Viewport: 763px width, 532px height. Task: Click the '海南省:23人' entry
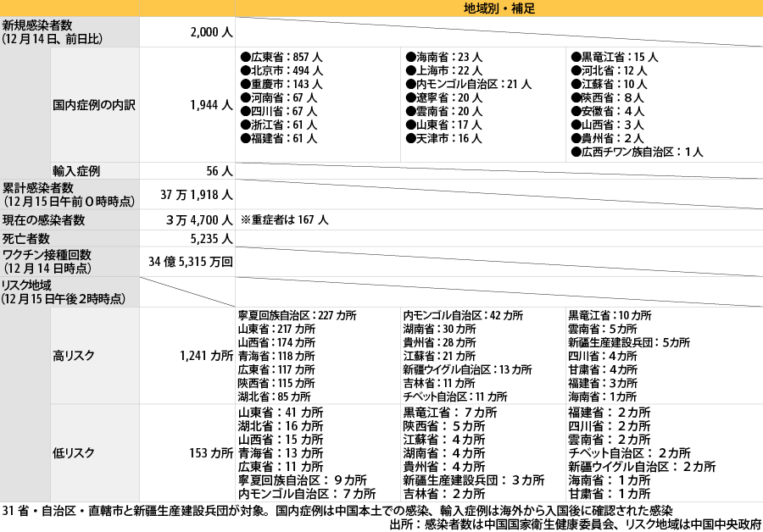pos(443,58)
